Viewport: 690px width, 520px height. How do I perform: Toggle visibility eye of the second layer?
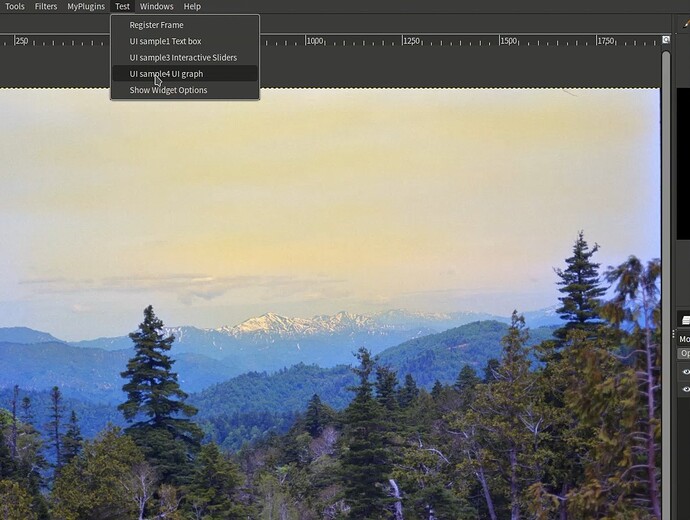(686, 389)
